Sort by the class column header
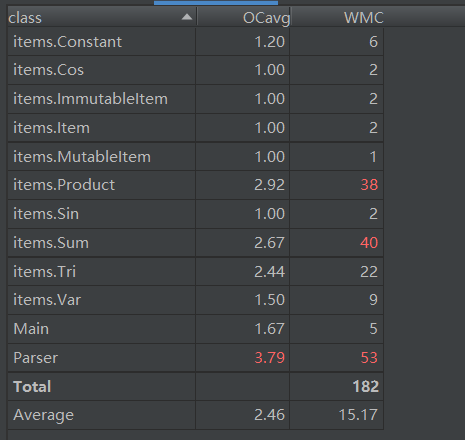465x440 pixels. tap(102, 17)
